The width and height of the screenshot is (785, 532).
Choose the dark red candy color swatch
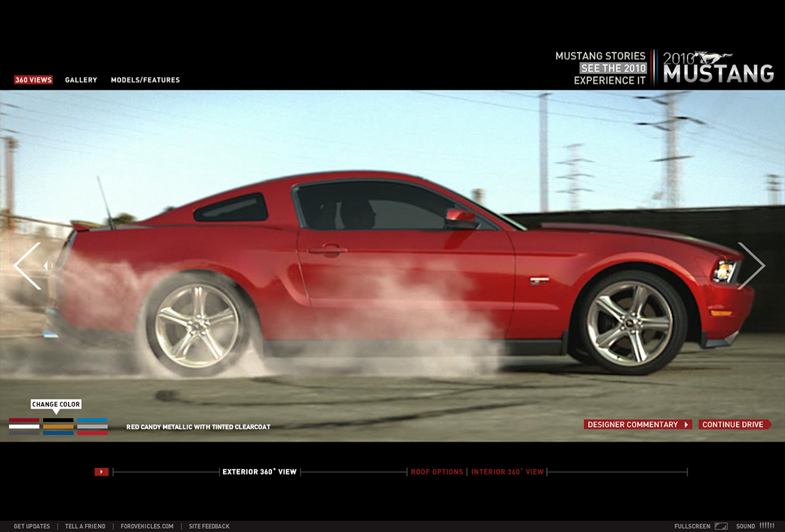24,420
